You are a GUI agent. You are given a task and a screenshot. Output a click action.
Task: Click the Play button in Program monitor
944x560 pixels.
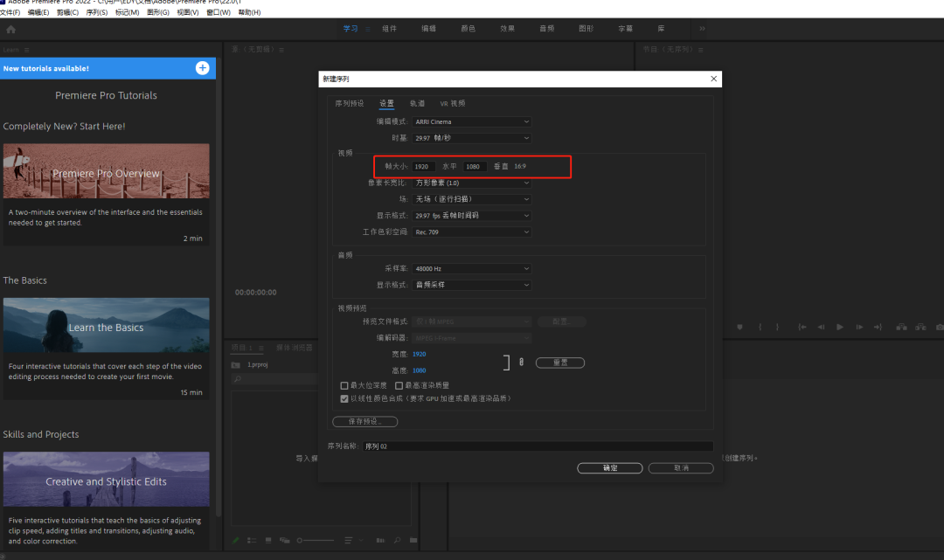click(x=840, y=328)
